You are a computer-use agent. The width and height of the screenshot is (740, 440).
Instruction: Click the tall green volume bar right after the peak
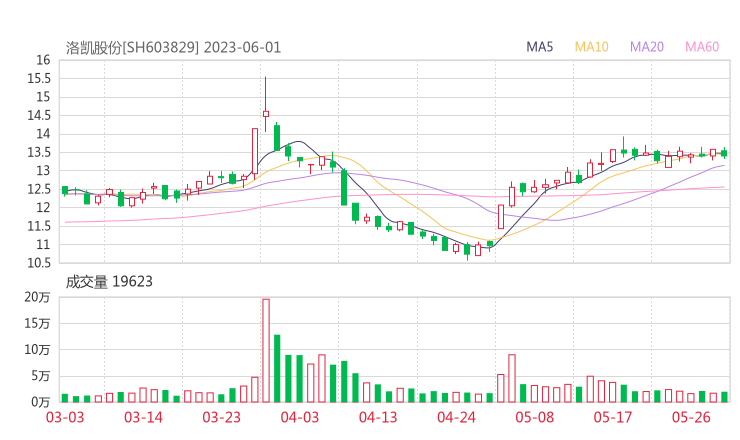(277, 369)
